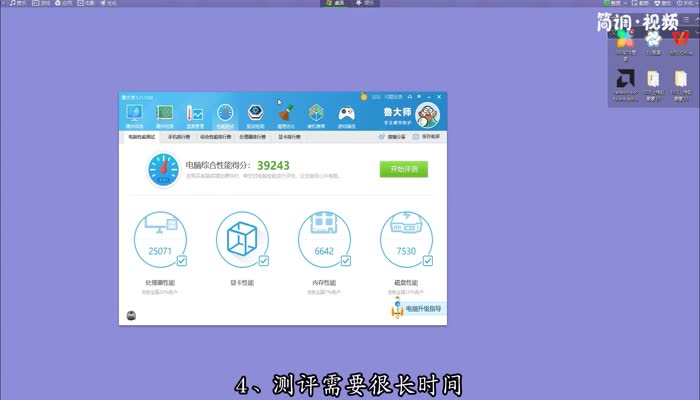Viewport: 700px width, 400px height.
Task: Open the 清理优化 broom icon
Action: (x=286, y=113)
